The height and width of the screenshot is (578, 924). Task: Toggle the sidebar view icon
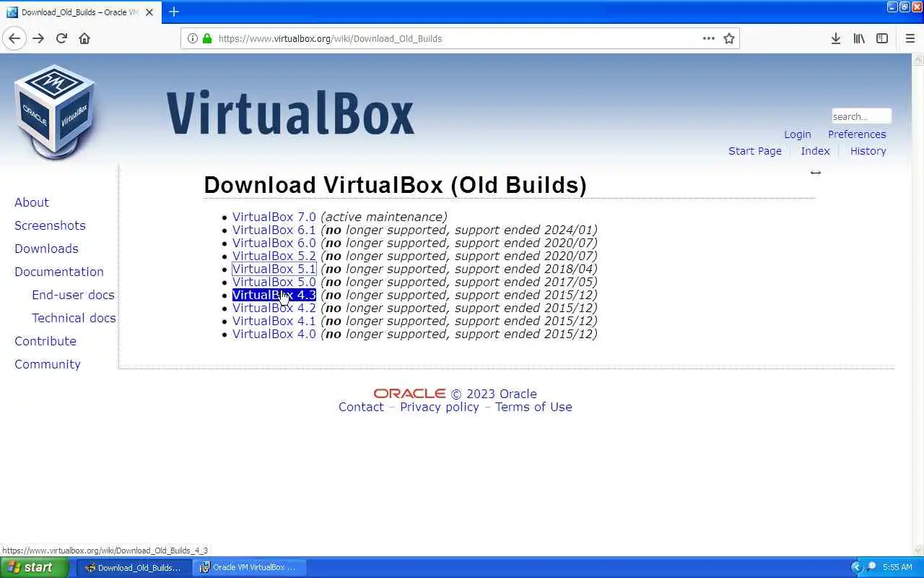click(x=882, y=38)
